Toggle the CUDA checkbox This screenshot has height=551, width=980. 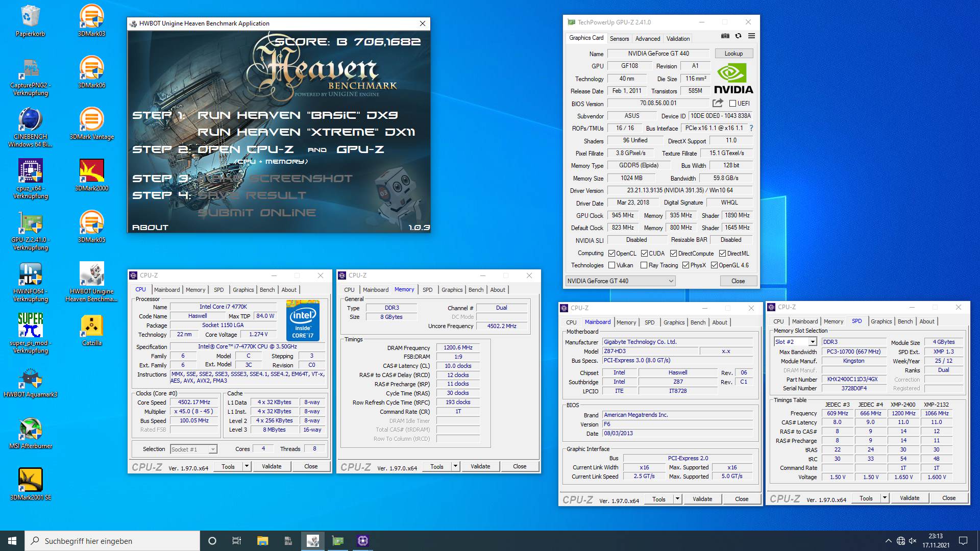tap(644, 254)
